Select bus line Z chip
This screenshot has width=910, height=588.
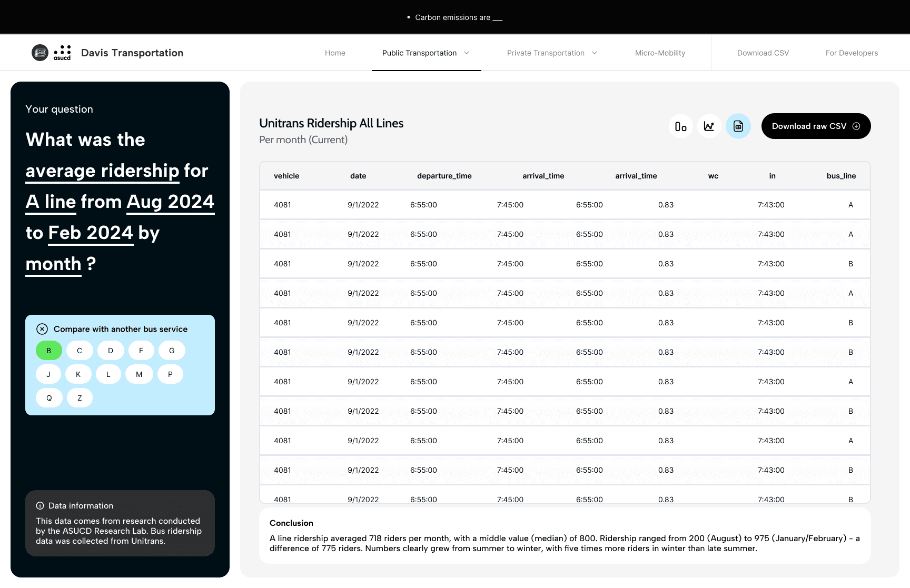click(x=80, y=398)
